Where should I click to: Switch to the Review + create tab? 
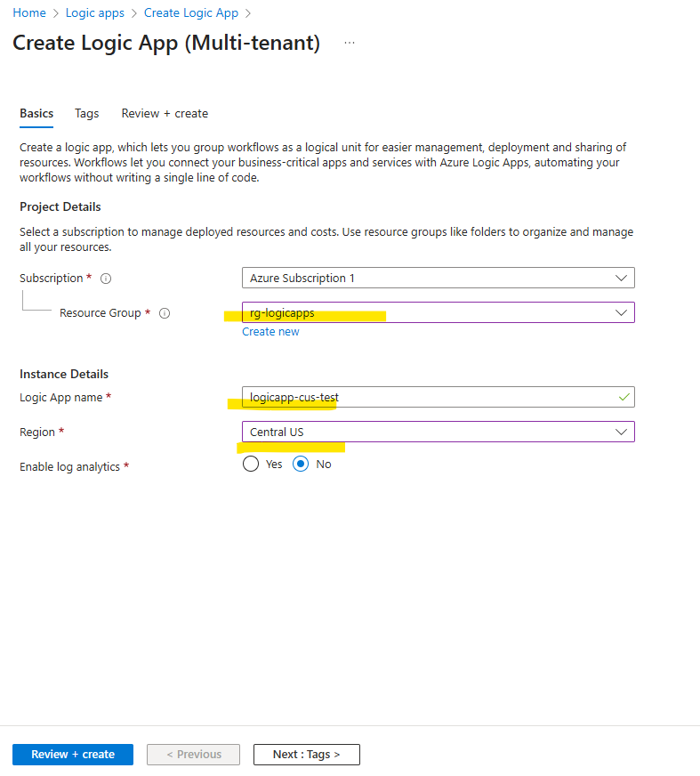[x=165, y=113]
